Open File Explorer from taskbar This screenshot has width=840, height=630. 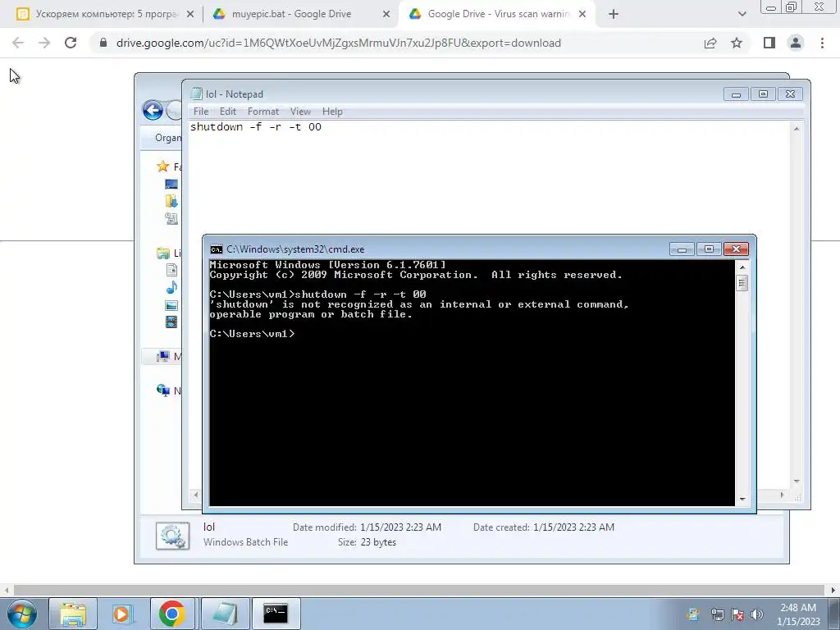tap(73, 614)
